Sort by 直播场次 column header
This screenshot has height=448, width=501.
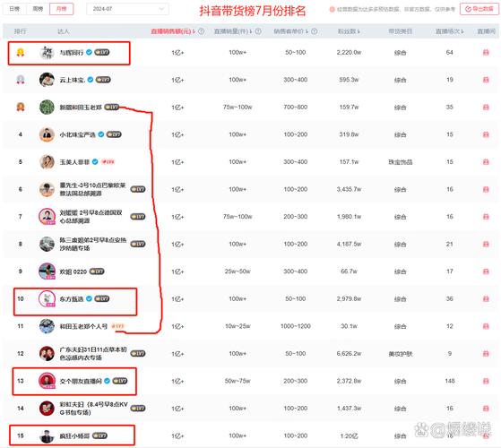click(x=450, y=31)
